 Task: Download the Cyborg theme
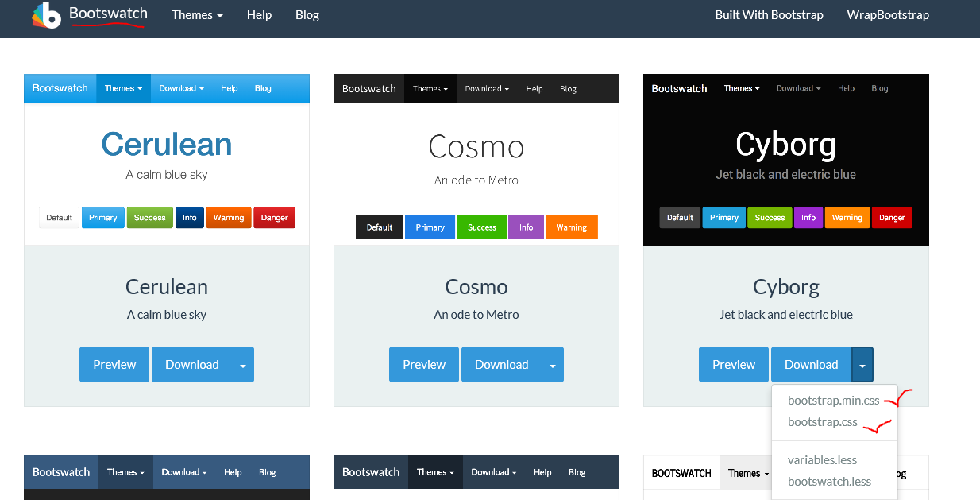[811, 365]
